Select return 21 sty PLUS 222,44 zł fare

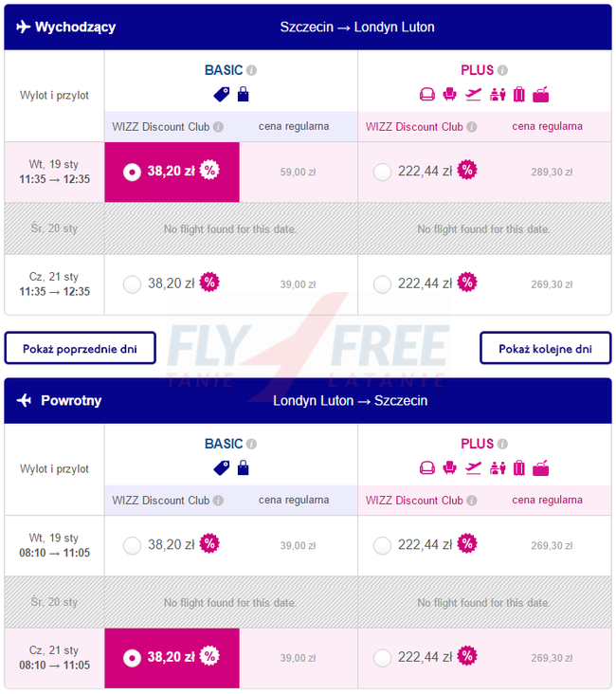click(x=383, y=657)
